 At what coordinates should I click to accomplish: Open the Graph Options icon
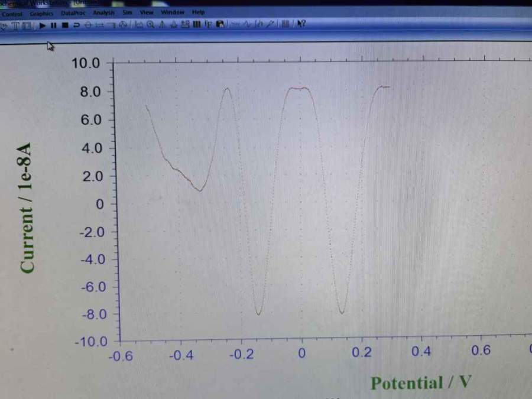[x=185, y=24]
